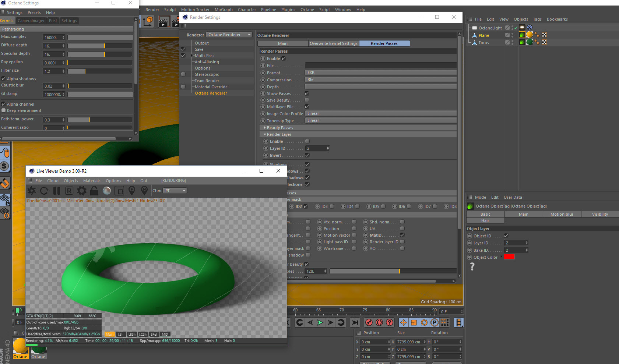Open the Compression dropdown set to Rle
This screenshot has width=619, height=364.
click(x=381, y=80)
